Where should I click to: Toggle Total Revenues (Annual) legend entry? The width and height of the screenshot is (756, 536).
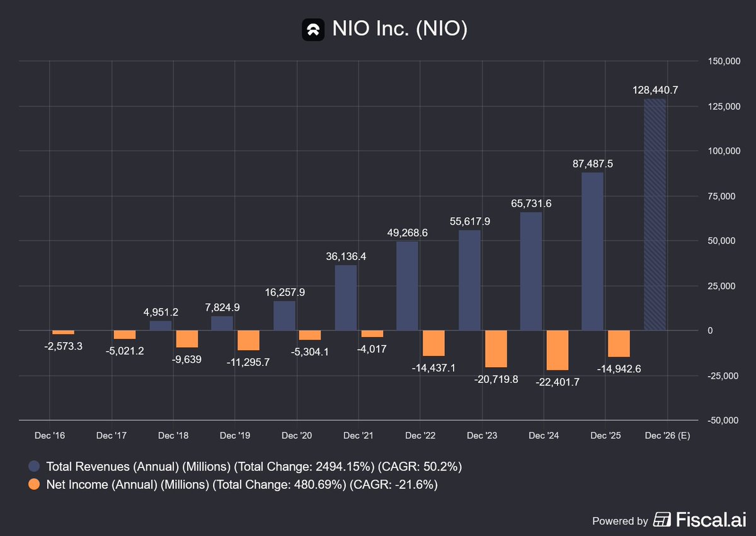click(246, 467)
